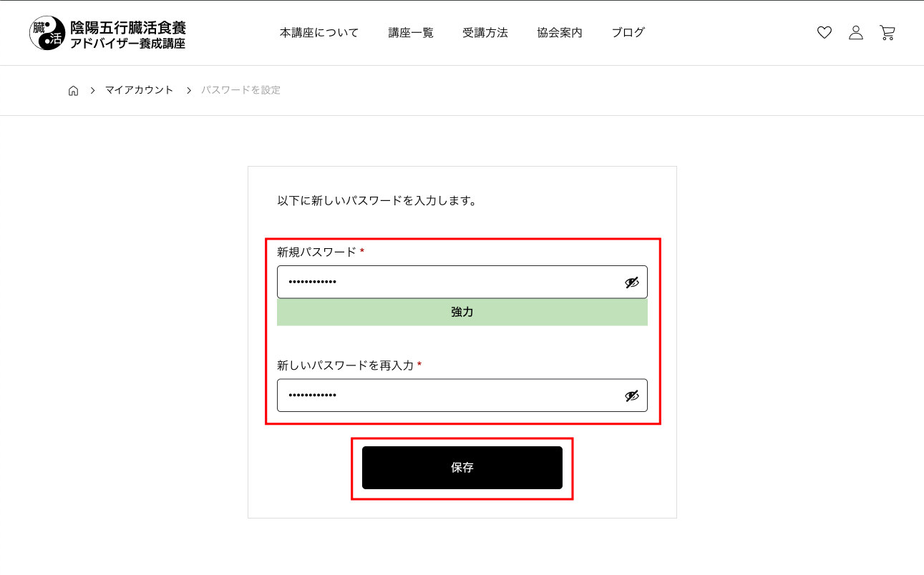The image size is (924, 575).
Task: Go to マイアカウント breadcrumb link
Action: point(140,90)
